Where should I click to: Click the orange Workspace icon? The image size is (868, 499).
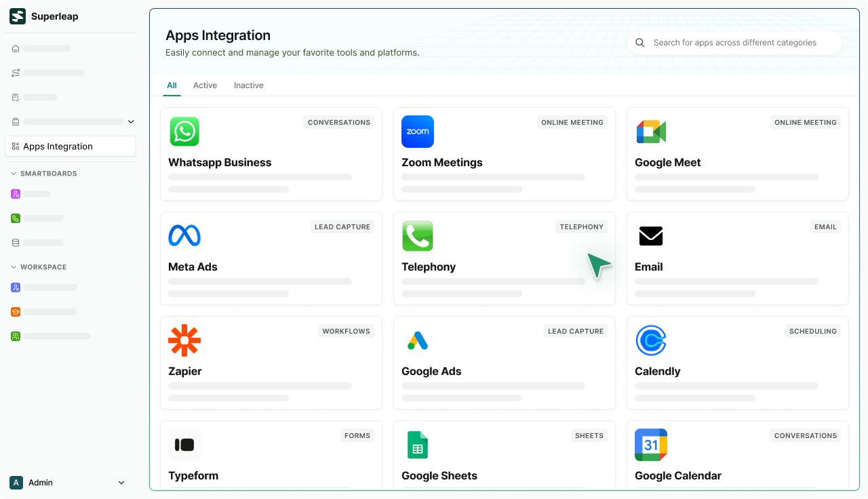coord(16,312)
